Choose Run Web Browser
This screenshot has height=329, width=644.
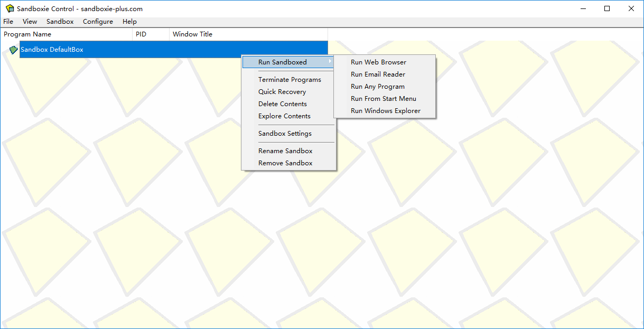point(385,62)
